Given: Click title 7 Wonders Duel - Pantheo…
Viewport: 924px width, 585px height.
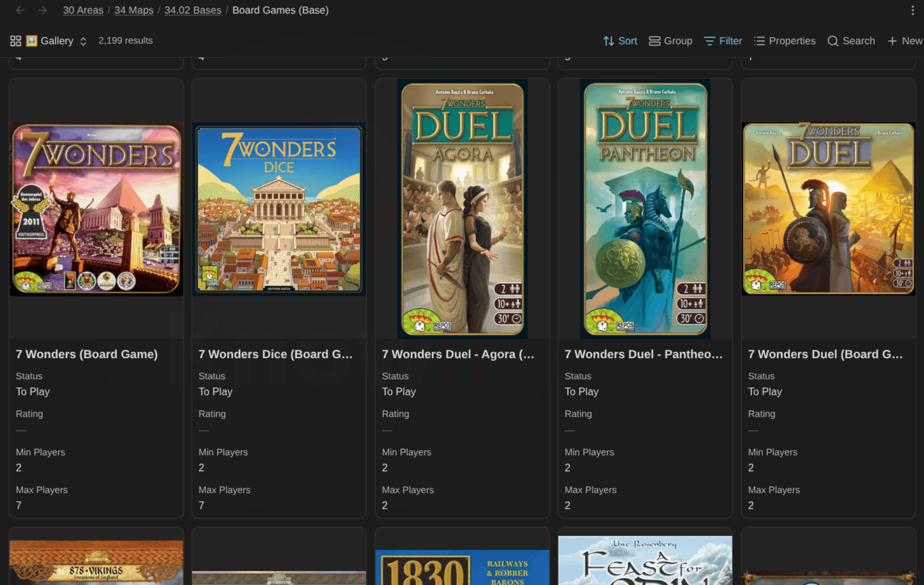Looking at the screenshot, I should point(643,354).
